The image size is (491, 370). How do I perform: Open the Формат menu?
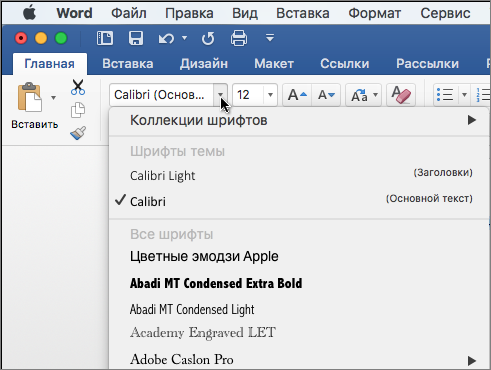(x=375, y=13)
